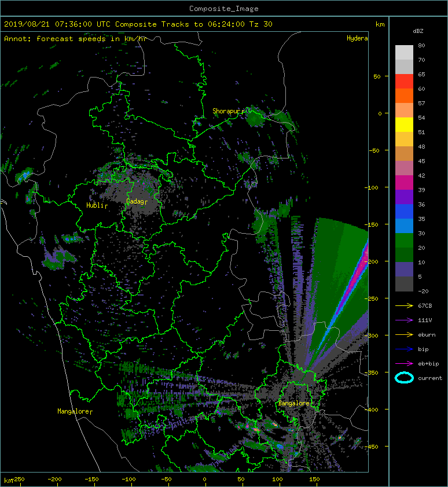Click the -100 tick on vertical axis
Screen dimensions: 448x487
tap(372, 187)
